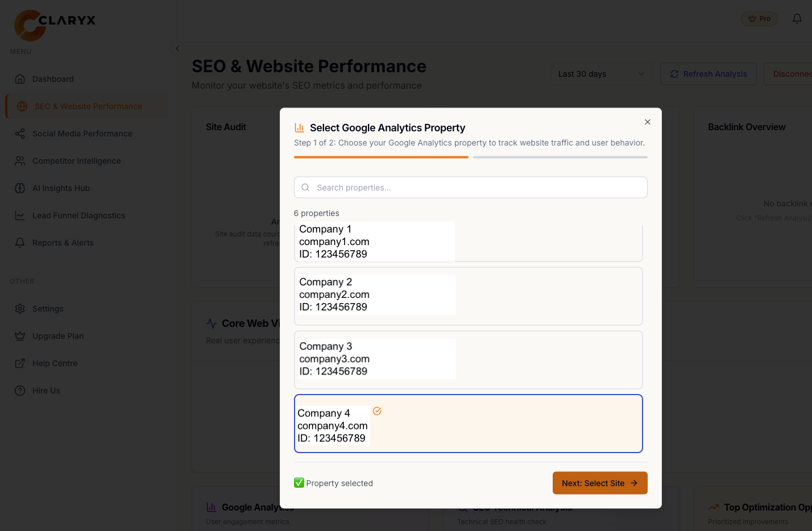Click the Competitor Intelligence people icon
The image size is (812, 531).
(x=20, y=161)
